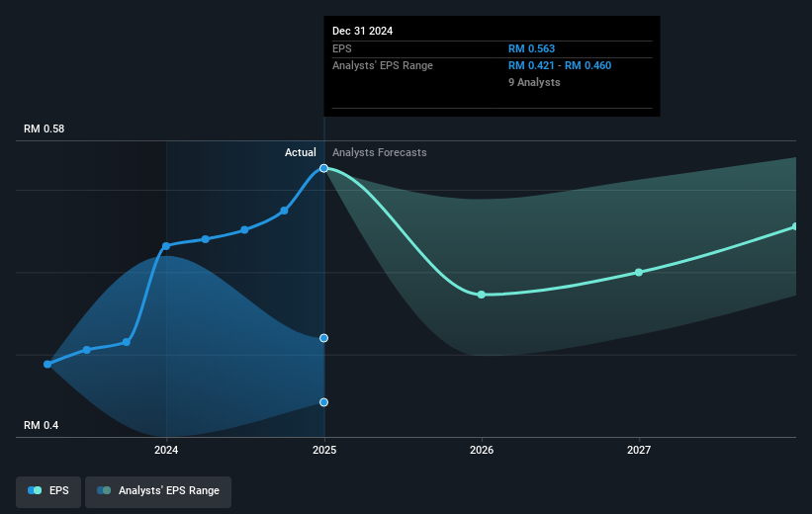Toggle the EPS legend item
812x514 pixels.
tap(48, 490)
